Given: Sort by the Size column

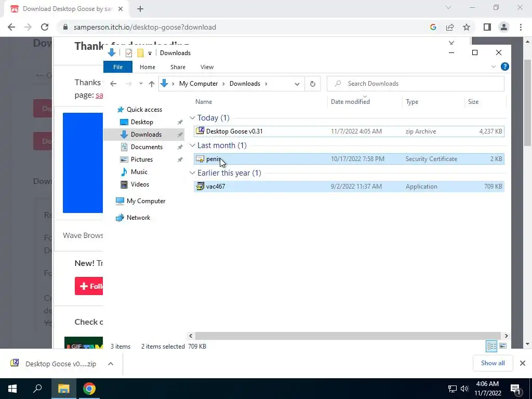Looking at the screenshot, I should [473, 102].
